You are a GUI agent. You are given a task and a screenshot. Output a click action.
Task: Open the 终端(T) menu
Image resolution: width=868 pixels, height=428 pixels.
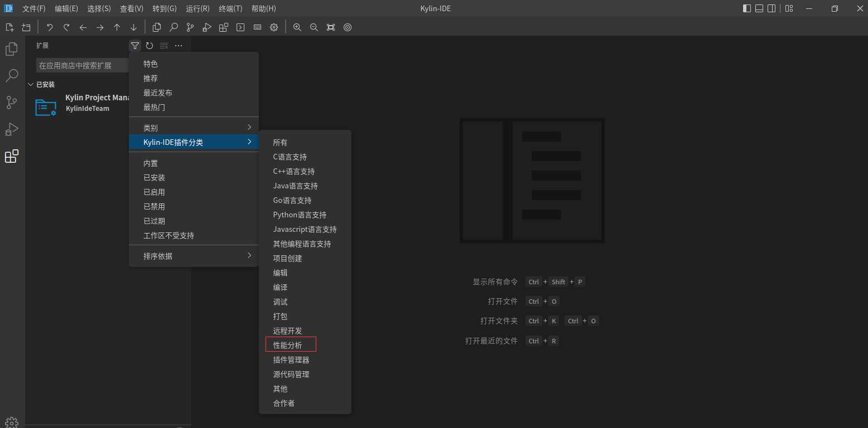[230, 8]
